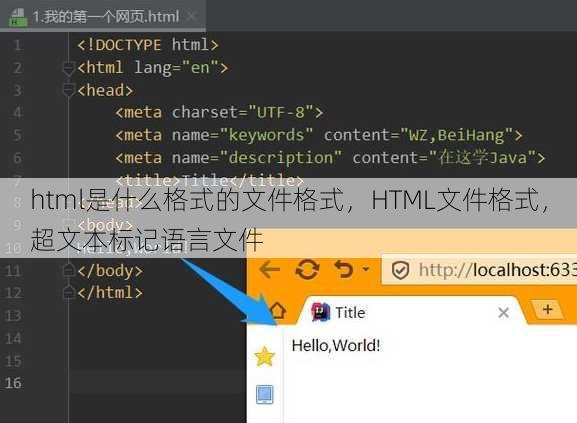Collapse the html tag fold marker on line 2
Image resolution: width=577 pixels, height=423 pixels.
68,68
